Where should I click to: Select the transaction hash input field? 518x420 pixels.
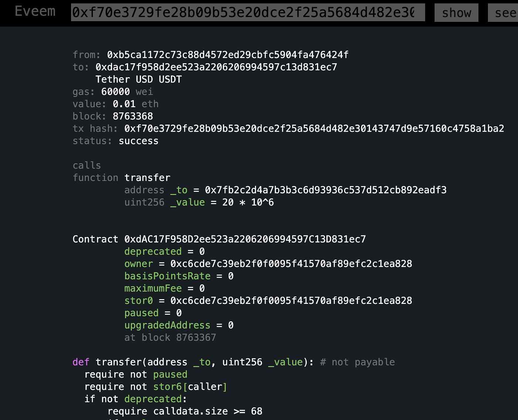pyautogui.click(x=248, y=12)
